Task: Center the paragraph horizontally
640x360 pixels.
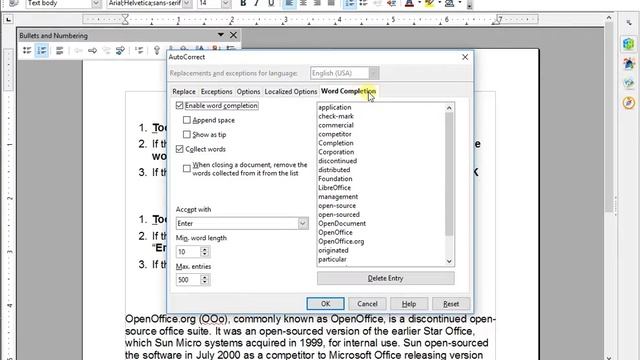Action: [303, 3]
